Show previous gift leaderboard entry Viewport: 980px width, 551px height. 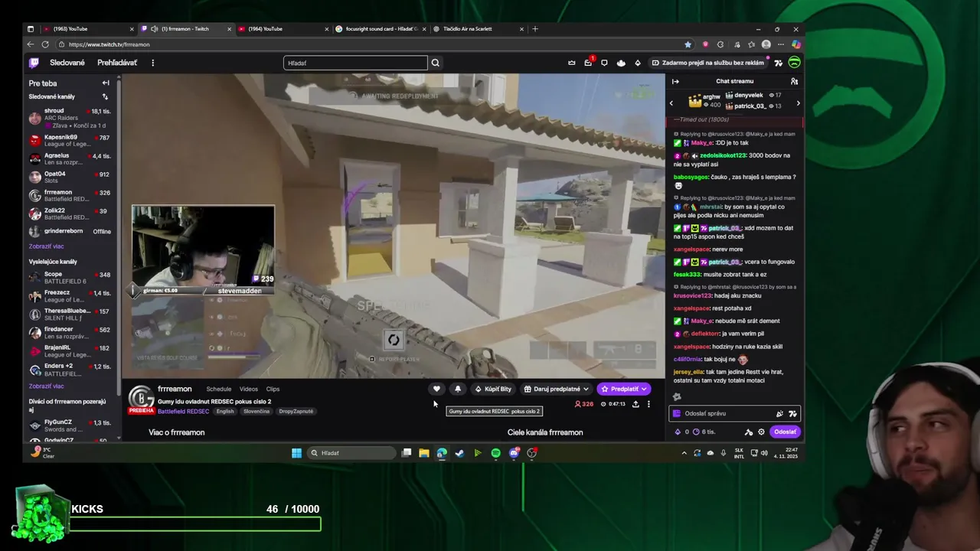coord(671,103)
